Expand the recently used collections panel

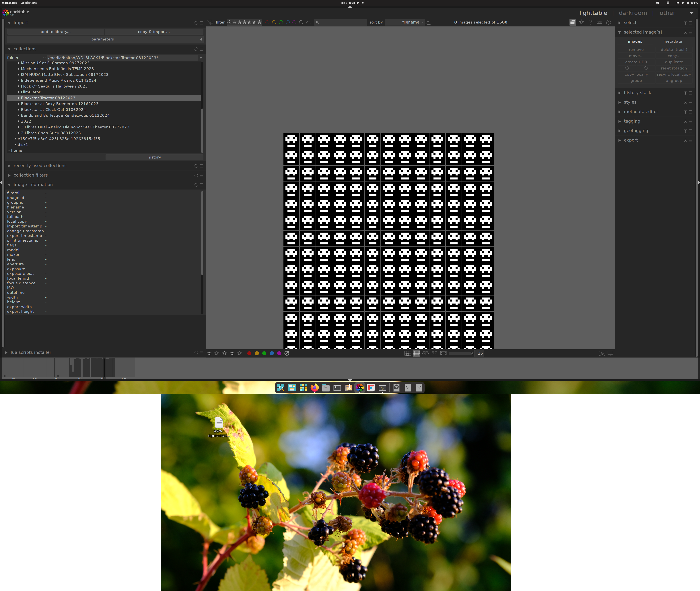pos(40,165)
